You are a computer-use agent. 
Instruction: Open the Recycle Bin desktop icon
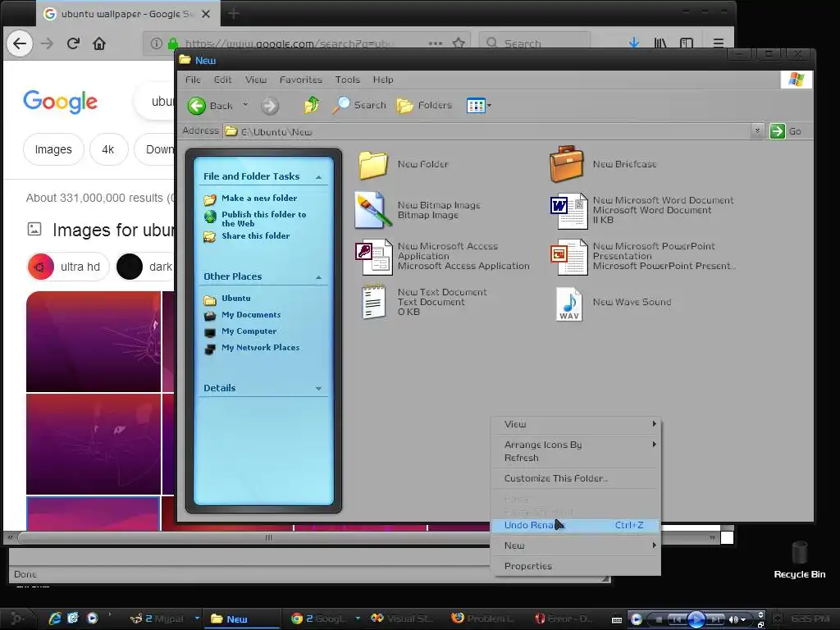tap(799, 559)
